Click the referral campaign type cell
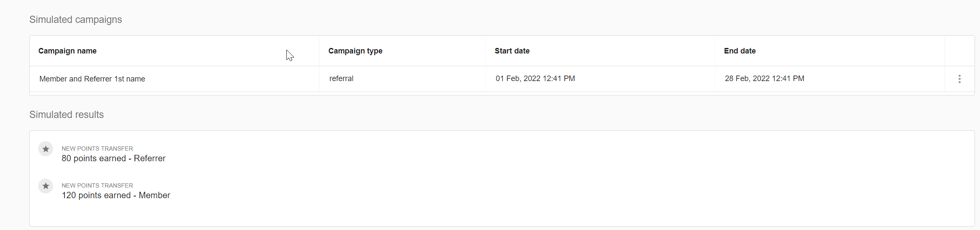This screenshot has height=230, width=980. (x=341, y=79)
